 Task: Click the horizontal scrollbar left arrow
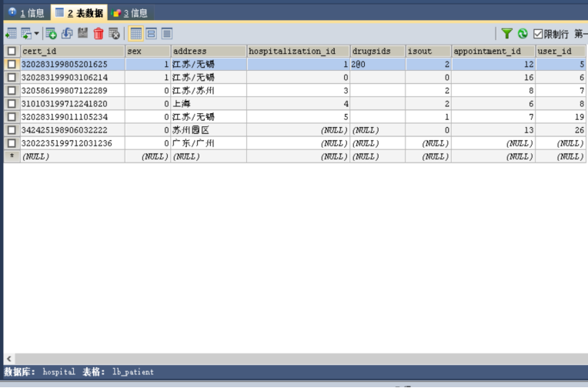(x=9, y=358)
